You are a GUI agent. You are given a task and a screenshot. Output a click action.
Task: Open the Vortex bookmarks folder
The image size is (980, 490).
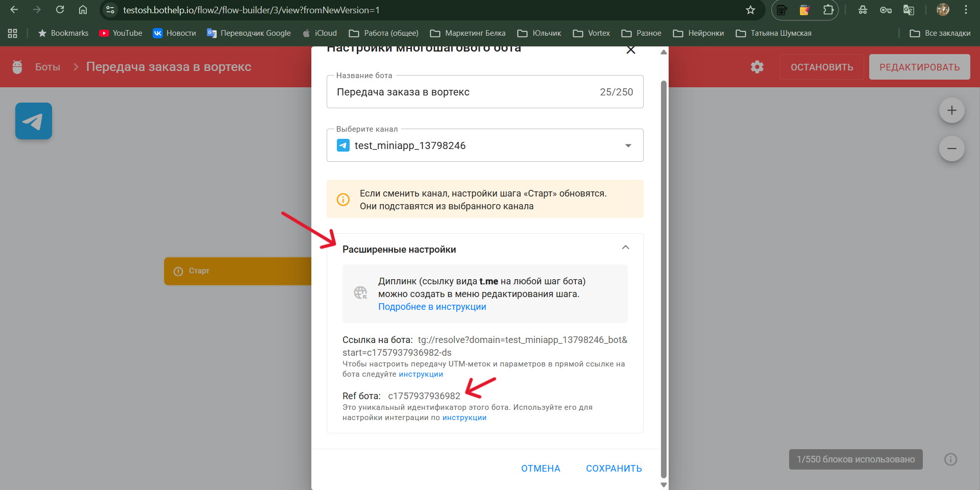click(x=591, y=33)
